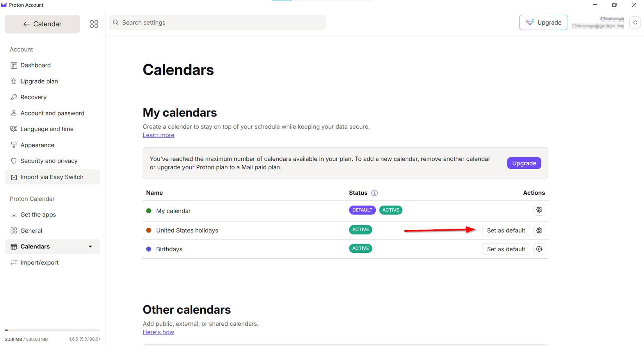Select Import via Easy Switch

click(x=52, y=177)
